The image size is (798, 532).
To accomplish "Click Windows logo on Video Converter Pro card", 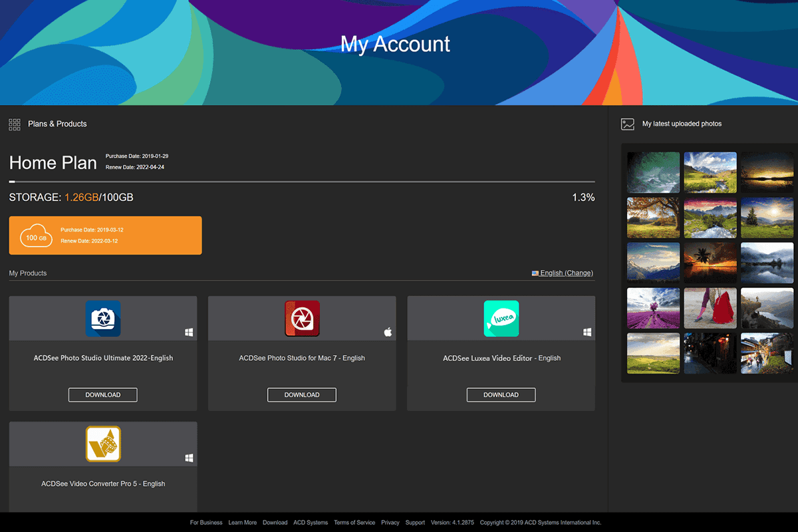I will pos(189,458).
